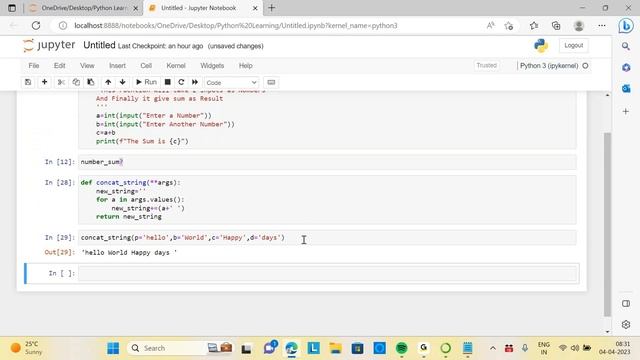The width and height of the screenshot is (640, 360).
Task: Cut selected cells with the scissors icon
Action: (61, 82)
